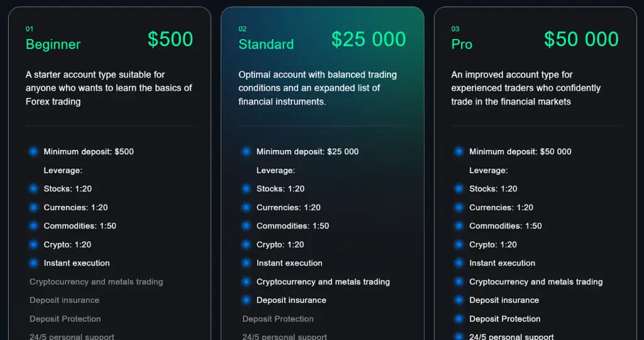
Task: Click the $500 price on the Beginner card
Action: (170, 40)
